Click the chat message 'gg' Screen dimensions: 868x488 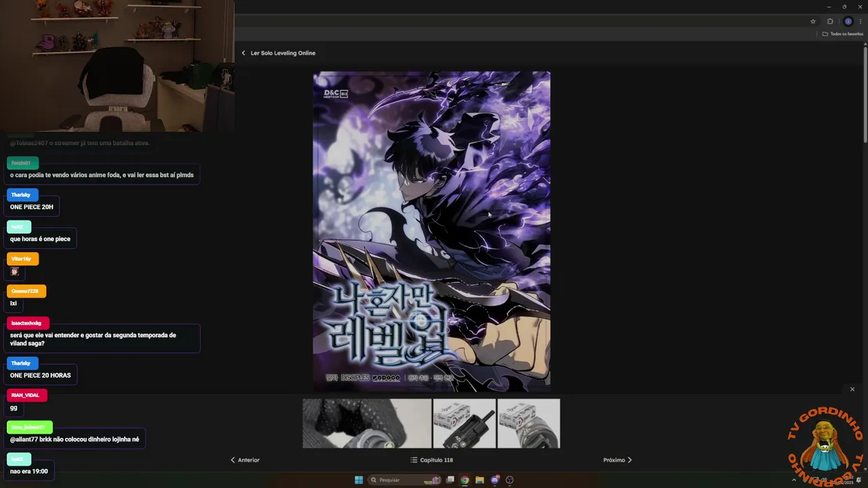coord(14,408)
